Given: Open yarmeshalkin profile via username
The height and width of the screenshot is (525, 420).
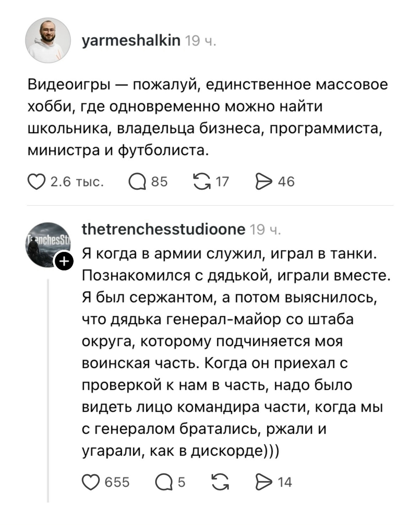Looking at the screenshot, I should click(131, 40).
